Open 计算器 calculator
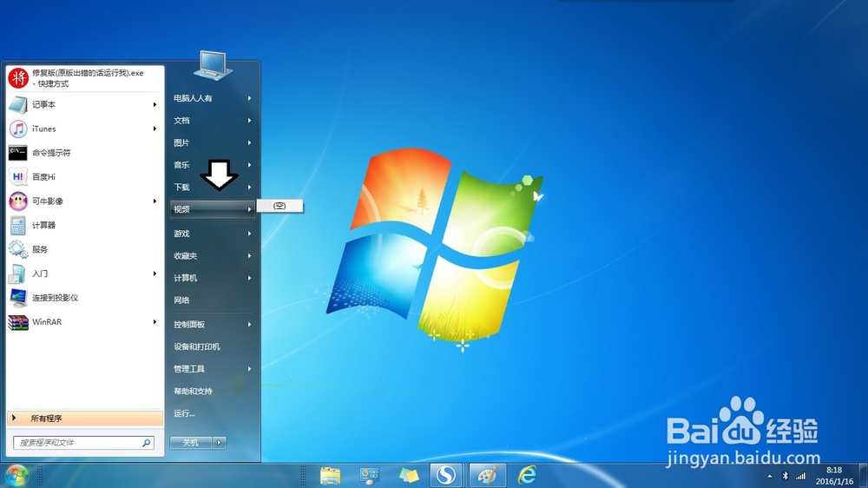The height and width of the screenshot is (488, 868). (x=85, y=225)
